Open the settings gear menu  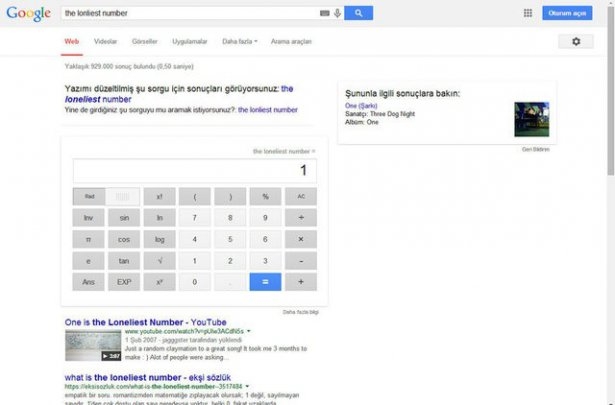[x=575, y=41]
